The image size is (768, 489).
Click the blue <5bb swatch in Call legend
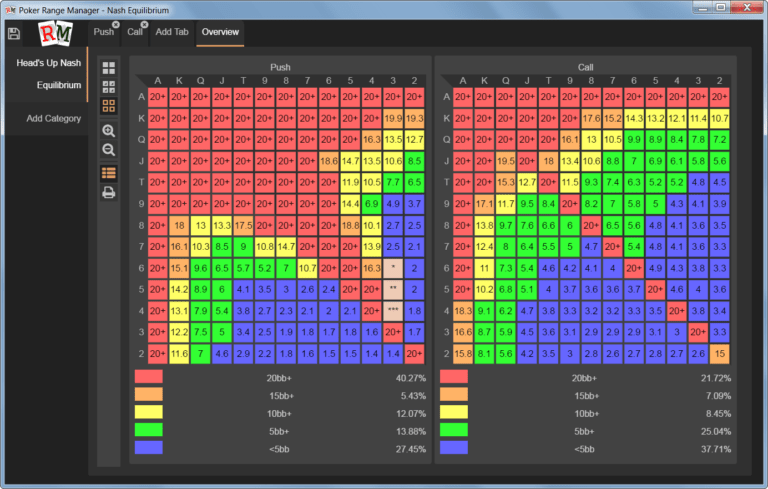453,448
